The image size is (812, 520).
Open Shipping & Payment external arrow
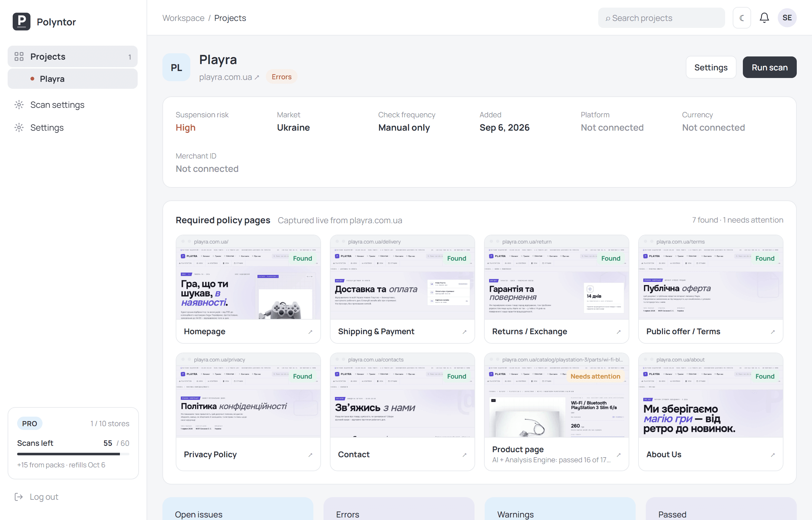point(464,332)
